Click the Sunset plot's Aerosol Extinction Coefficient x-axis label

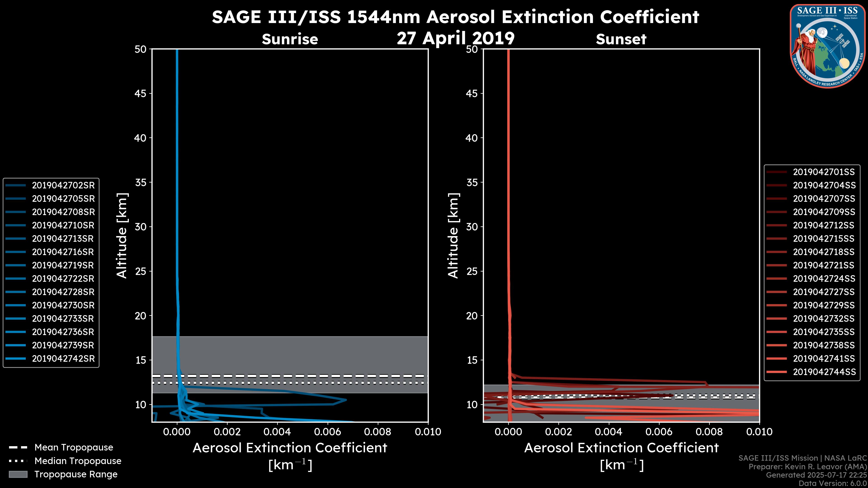click(621, 448)
